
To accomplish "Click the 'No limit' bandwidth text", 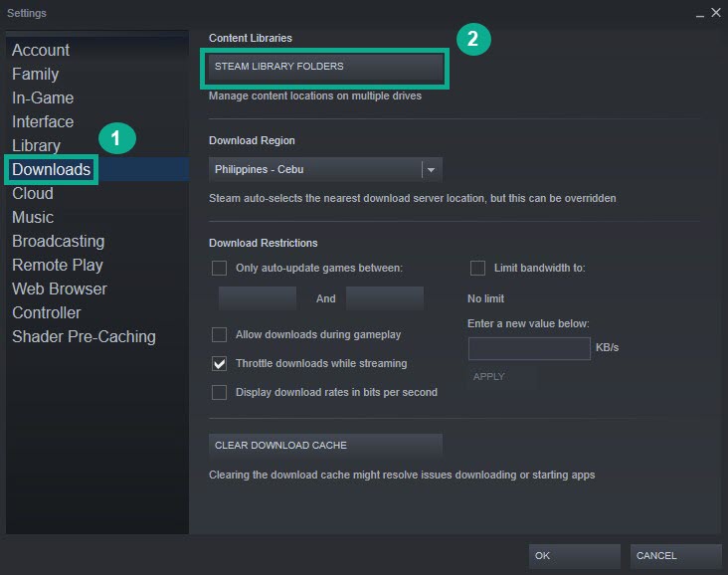I will click(485, 298).
